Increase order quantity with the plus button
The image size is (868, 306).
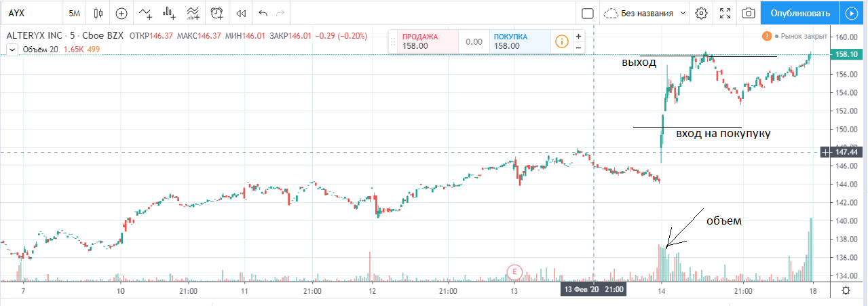(578, 36)
